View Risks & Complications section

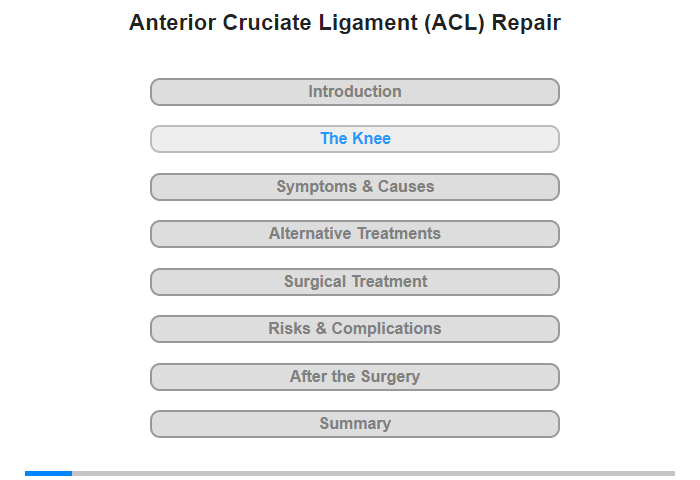coord(355,329)
